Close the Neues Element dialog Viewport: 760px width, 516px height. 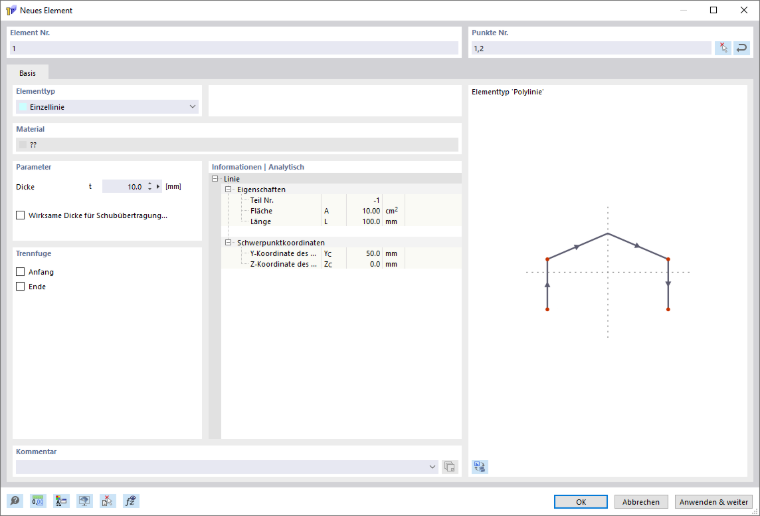tap(744, 10)
